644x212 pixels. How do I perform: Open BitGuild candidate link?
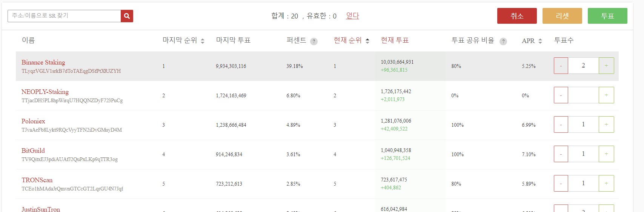tap(33, 151)
